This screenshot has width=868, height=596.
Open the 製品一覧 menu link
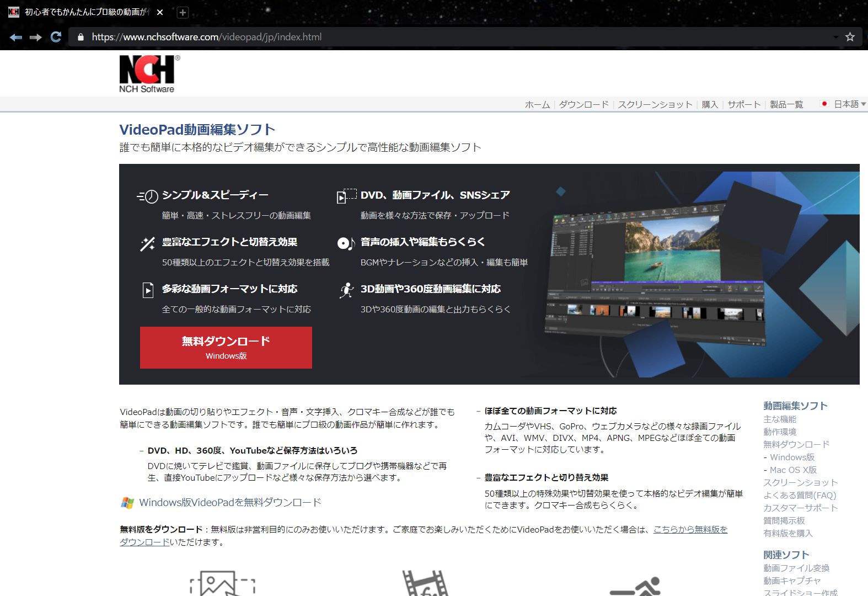[x=786, y=104]
